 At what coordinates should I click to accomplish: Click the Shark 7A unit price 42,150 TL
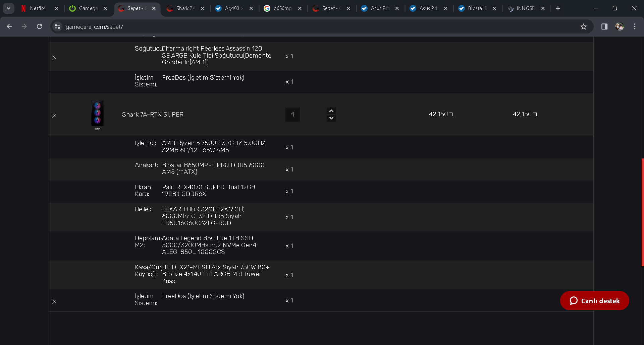[x=442, y=115]
